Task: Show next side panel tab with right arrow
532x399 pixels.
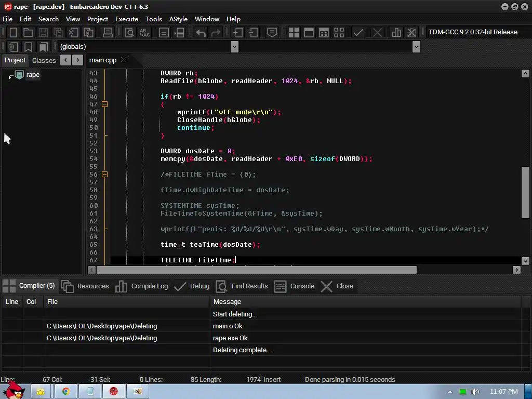Action: click(78, 60)
